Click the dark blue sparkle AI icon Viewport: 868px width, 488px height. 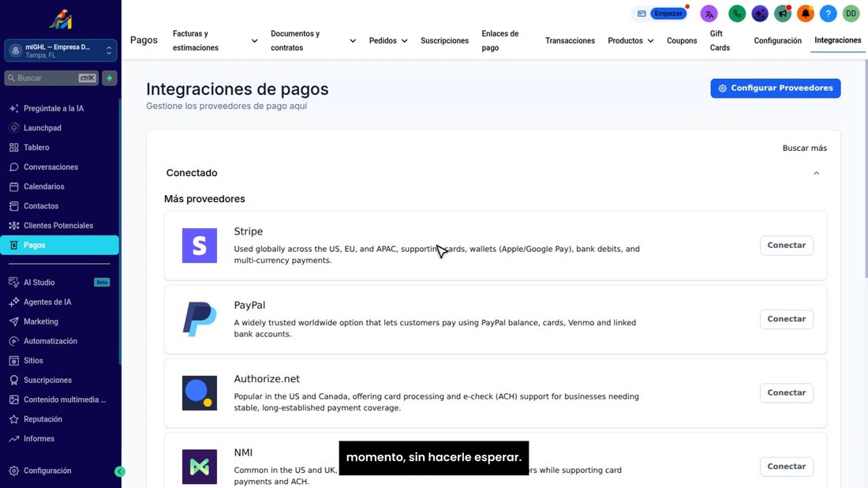[x=759, y=13]
